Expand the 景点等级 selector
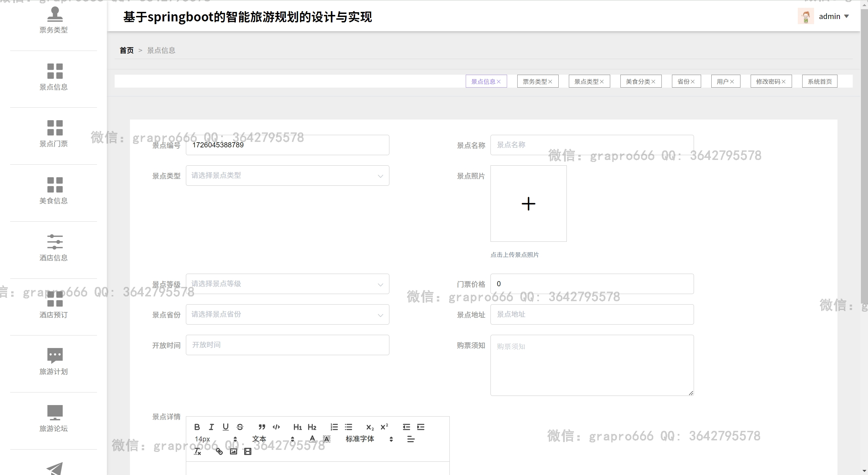868x475 pixels. pos(287,284)
